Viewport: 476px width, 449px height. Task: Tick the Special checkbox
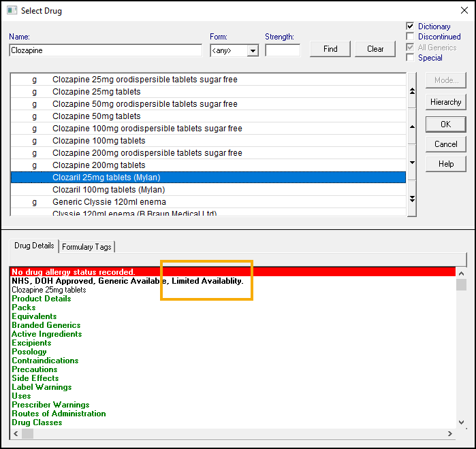[410, 58]
